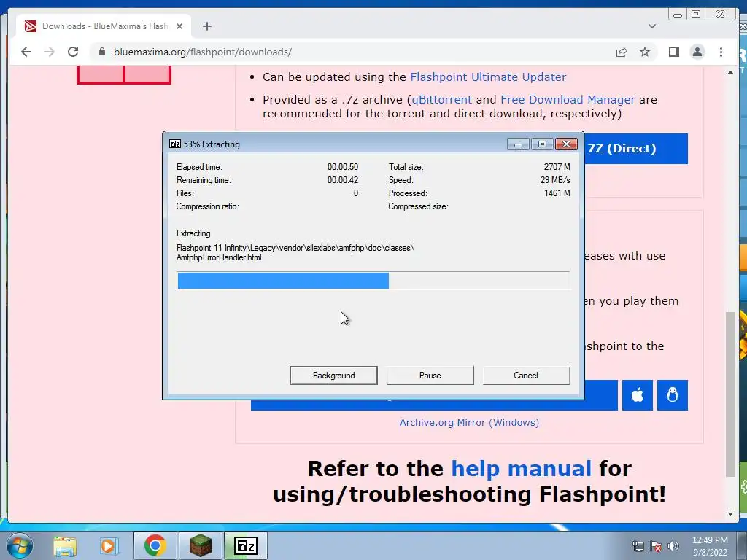Open the Windows Start menu

click(x=18, y=545)
